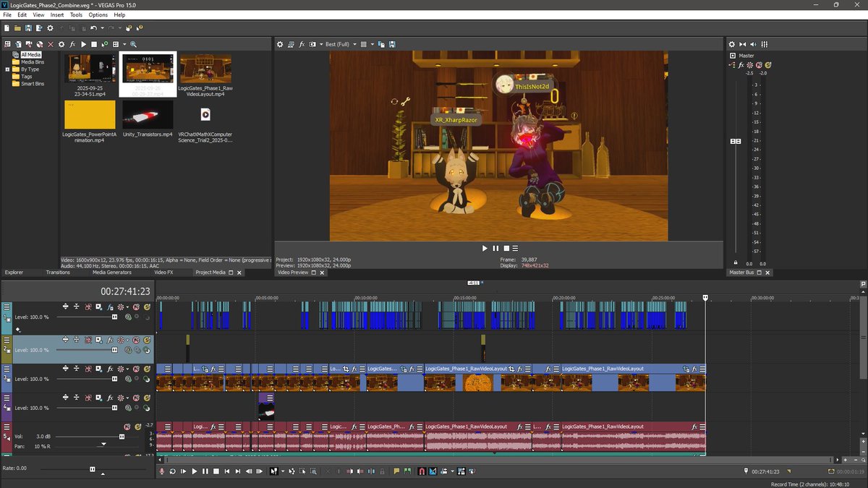The width and height of the screenshot is (868, 488).
Task: Insert marker with the yellow flag icon
Action: [396, 471]
